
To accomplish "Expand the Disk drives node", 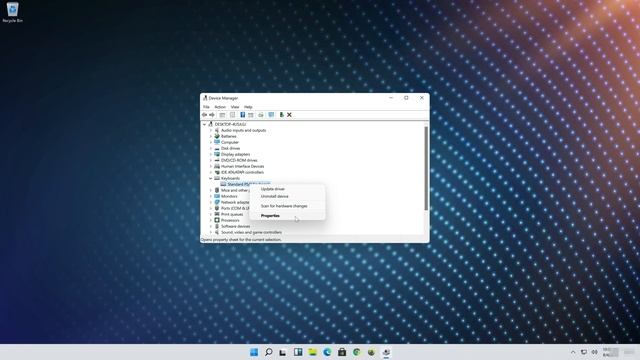I will pos(211,148).
